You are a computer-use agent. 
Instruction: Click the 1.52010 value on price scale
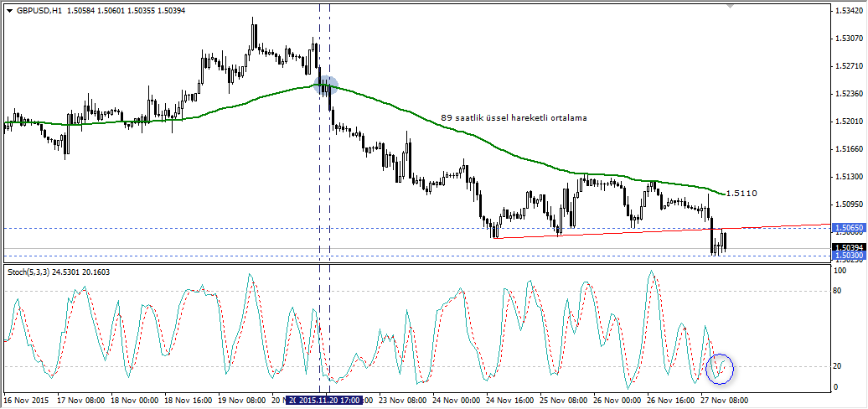click(x=850, y=122)
